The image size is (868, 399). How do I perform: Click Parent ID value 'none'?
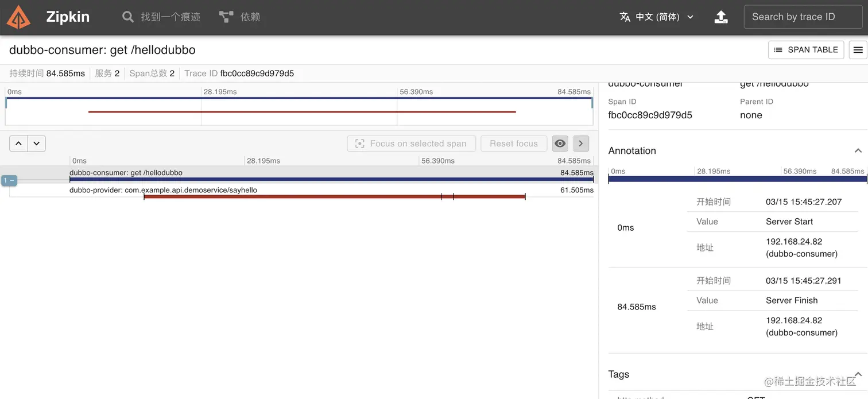(751, 115)
